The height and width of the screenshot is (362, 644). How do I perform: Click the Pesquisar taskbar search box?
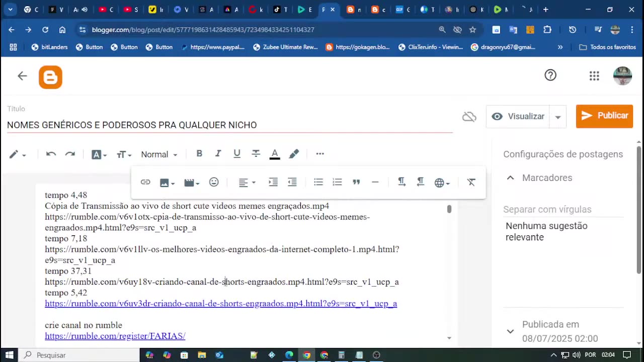(79, 355)
